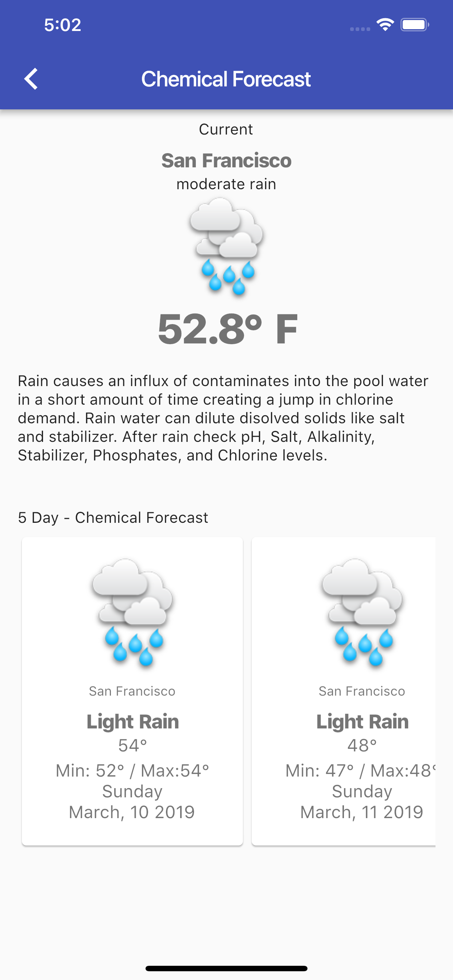Tap the back arrow in header

(x=31, y=79)
